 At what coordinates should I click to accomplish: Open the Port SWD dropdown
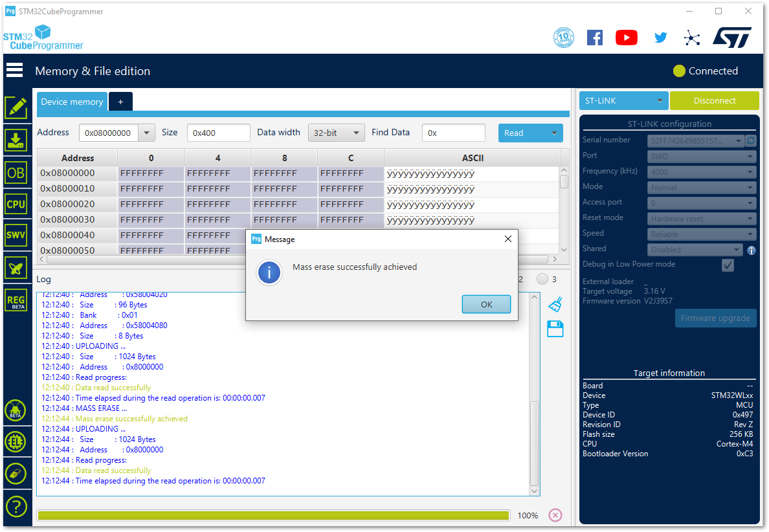click(702, 157)
